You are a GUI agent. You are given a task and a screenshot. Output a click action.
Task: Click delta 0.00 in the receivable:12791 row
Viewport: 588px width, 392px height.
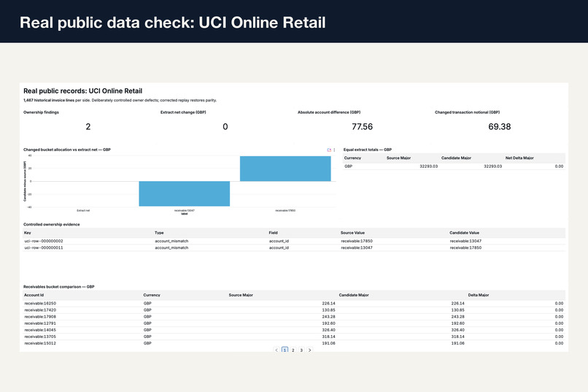pyautogui.click(x=559, y=323)
